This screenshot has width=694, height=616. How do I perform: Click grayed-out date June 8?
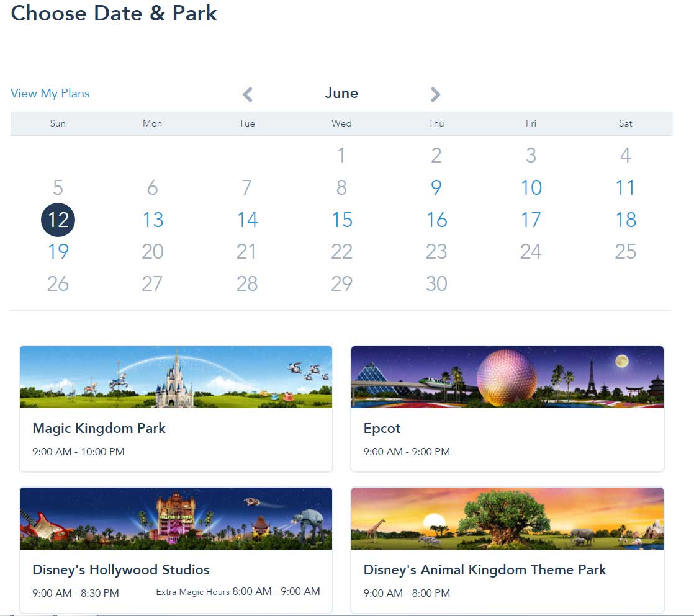pyautogui.click(x=341, y=187)
